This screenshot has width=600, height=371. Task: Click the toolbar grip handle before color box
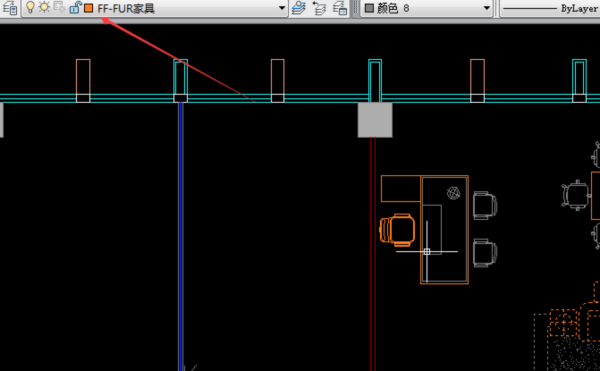pos(355,8)
